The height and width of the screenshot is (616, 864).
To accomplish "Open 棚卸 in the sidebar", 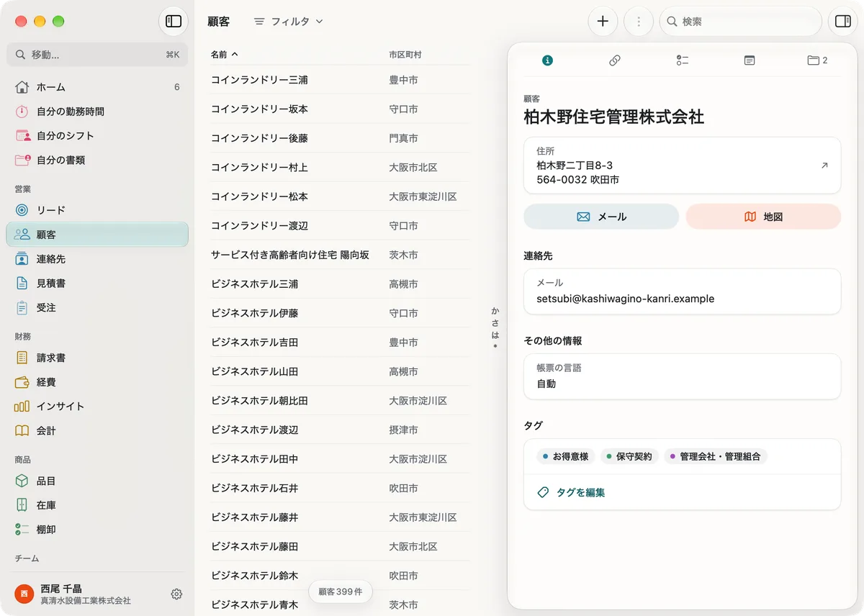I will coord(97,530).
